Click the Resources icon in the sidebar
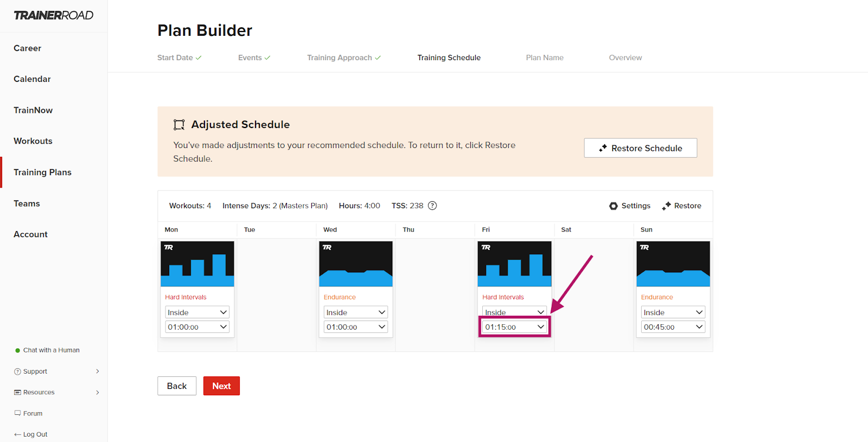This screenshot has height=442, width=868. 17,392
